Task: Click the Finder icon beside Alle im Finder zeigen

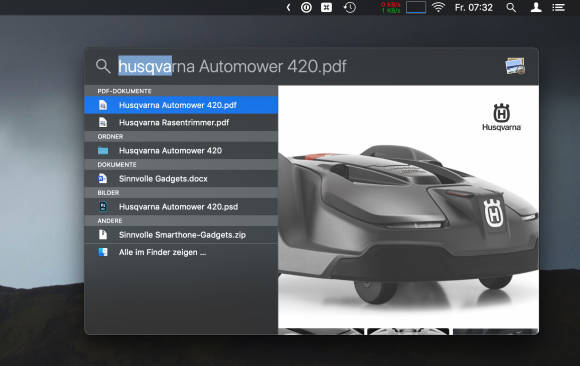Action: click(x=103, y=252)
